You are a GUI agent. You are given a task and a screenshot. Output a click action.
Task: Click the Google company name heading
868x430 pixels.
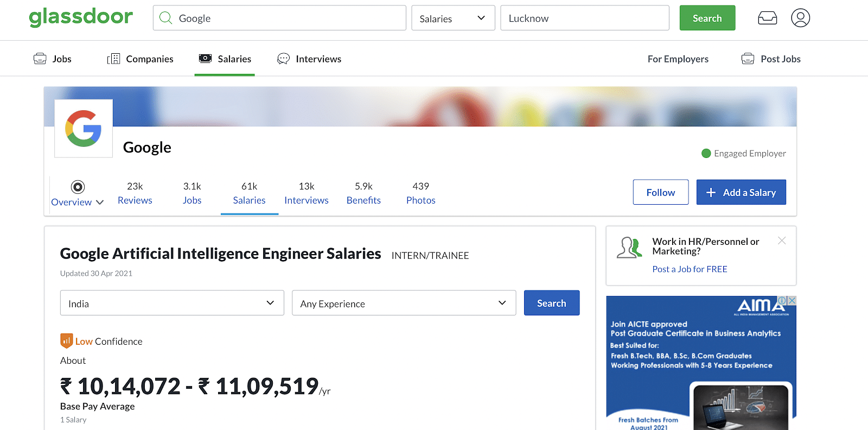point(147,147)
